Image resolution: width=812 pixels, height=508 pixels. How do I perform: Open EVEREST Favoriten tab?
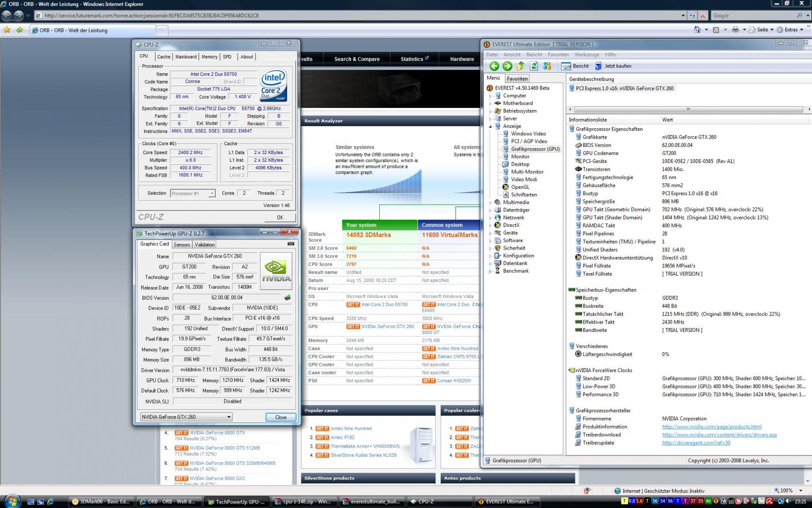coord(517,79)
